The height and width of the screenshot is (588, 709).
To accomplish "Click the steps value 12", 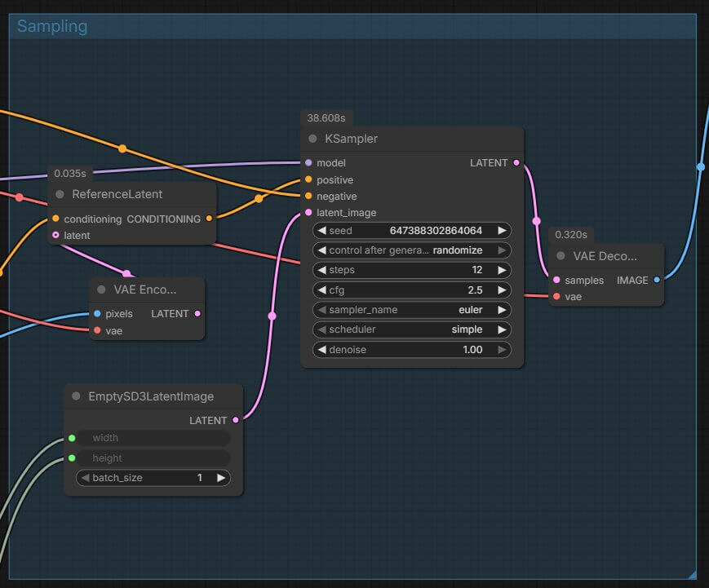I will click(x=477, y=270).
